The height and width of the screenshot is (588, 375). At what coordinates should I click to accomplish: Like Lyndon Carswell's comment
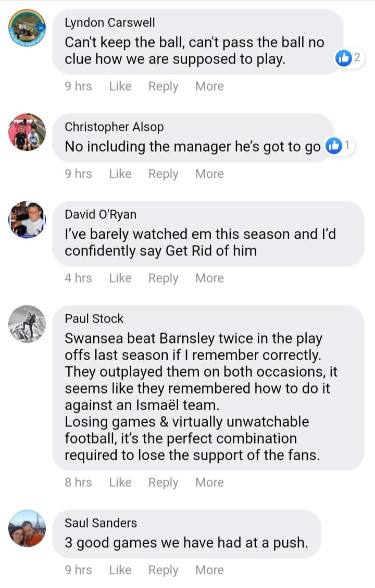pyautogui.click(x=120, y=87)
